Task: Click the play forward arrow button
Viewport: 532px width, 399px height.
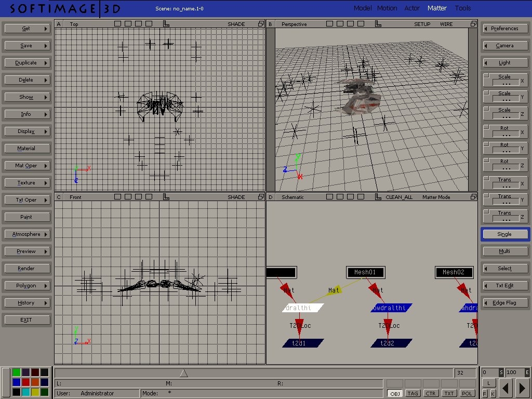Action: pyautogui.click(x=521, y=387)
